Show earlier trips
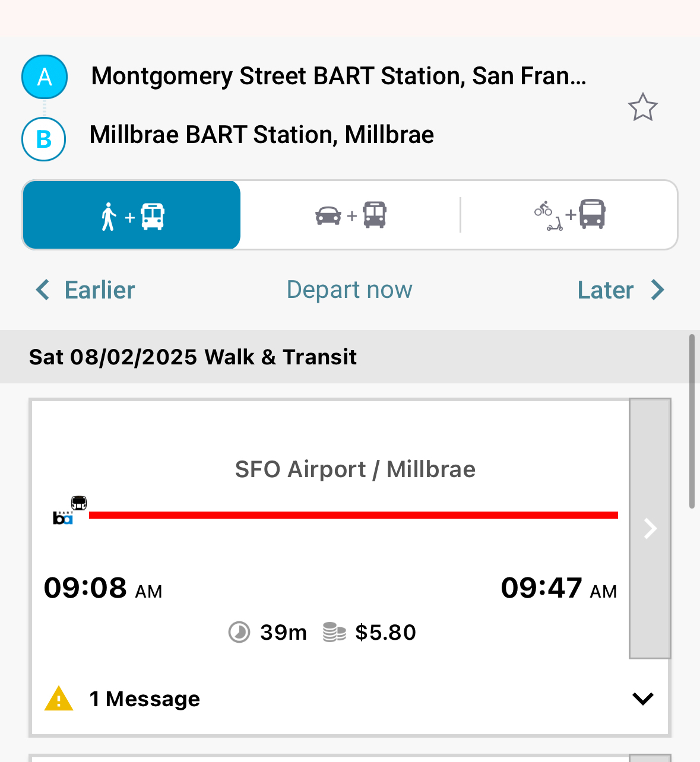 coord(86,290)
